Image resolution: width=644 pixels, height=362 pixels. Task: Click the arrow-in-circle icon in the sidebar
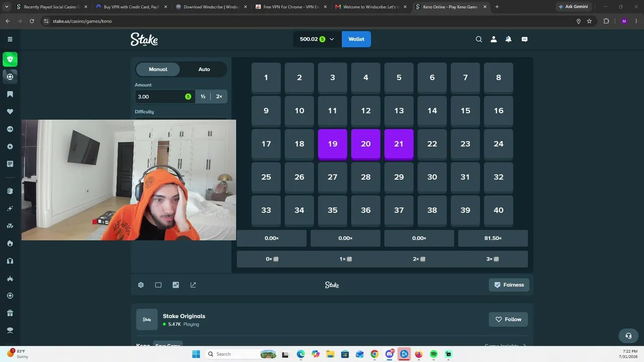coord(10,129)
